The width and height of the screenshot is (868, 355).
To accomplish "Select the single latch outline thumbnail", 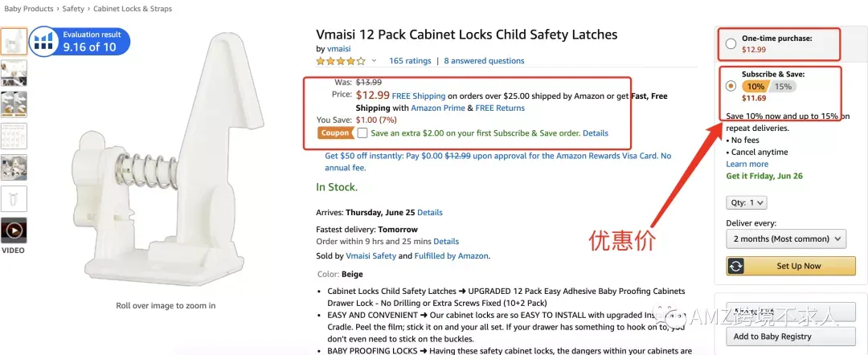I will 14,198.
